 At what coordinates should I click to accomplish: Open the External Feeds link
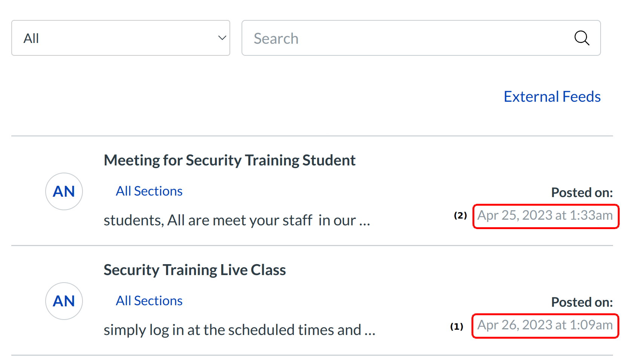pyautogui.click(x=552, y=97)
